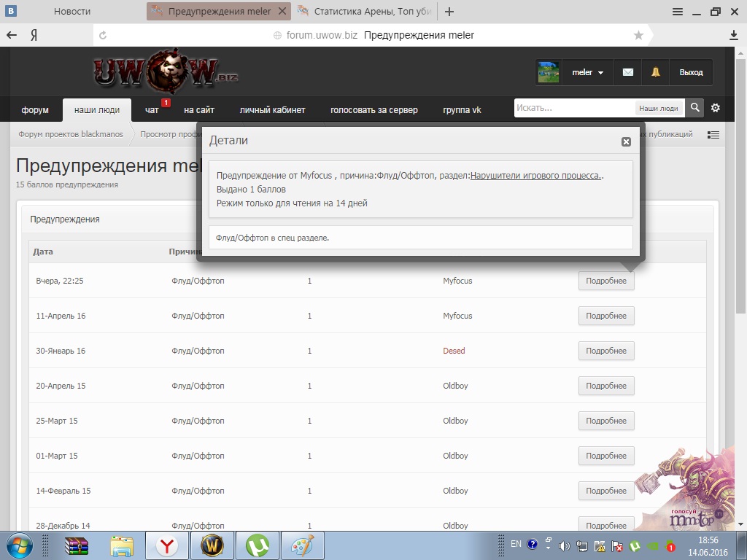Launch uTorrent from the taskbar
The image size is (747, 560).
pyautogui.click(x=257, y=545)
